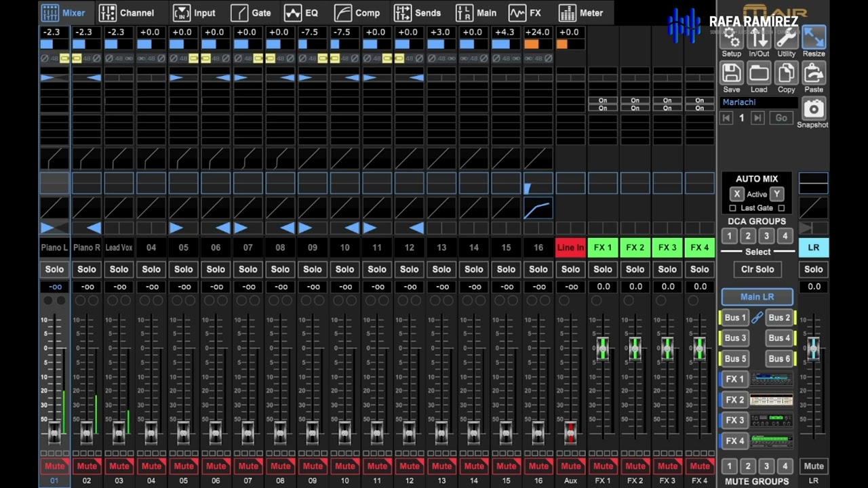Switch to the Input tab
Image resolution: width=868 pixels, height=488 pixels.
pyautogui.click(x=195, y=12)
